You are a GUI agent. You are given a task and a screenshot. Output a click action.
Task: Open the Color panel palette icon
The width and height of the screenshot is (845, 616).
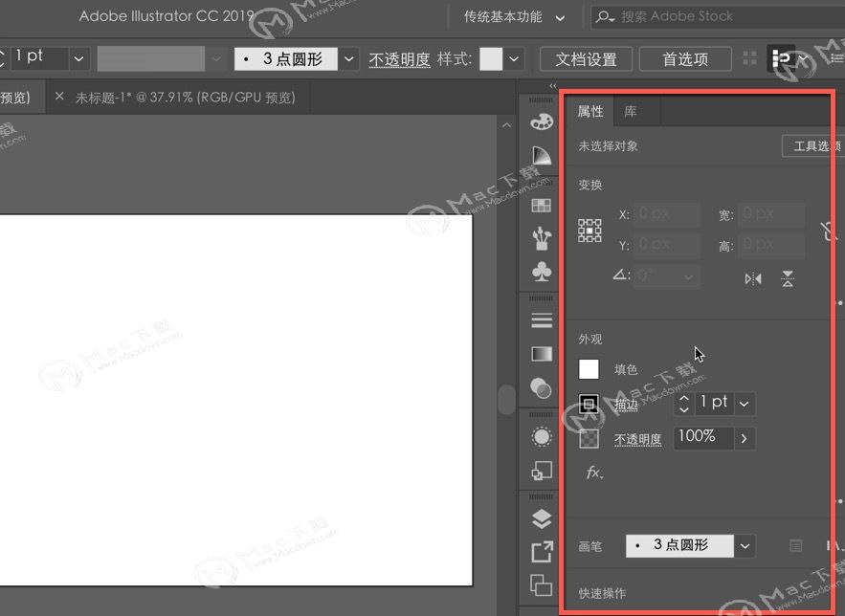pos(542,121)
